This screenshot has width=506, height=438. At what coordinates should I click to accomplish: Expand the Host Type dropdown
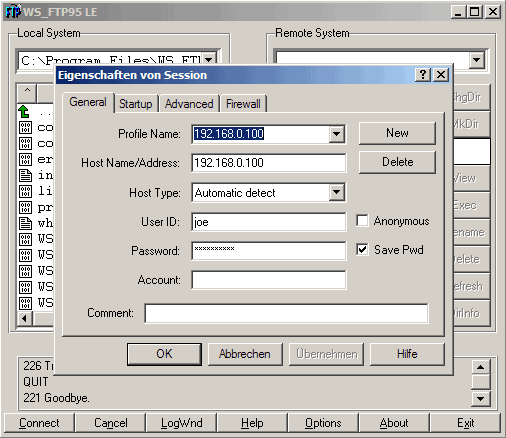pos(337,192)
